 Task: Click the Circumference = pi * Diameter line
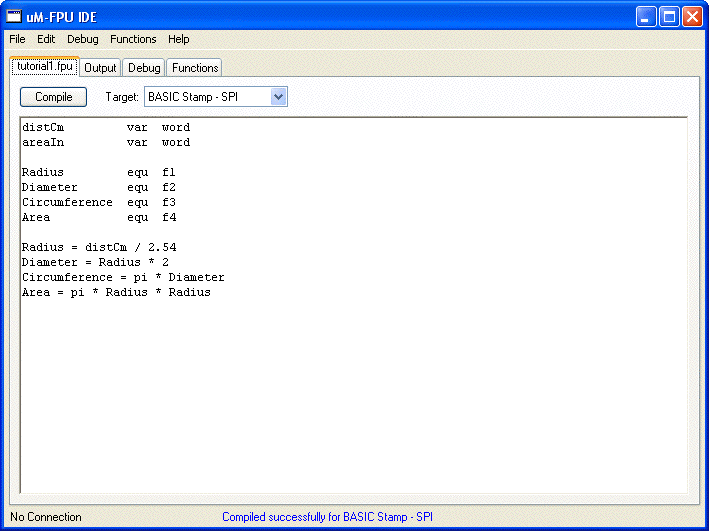(x=123, y=277)
